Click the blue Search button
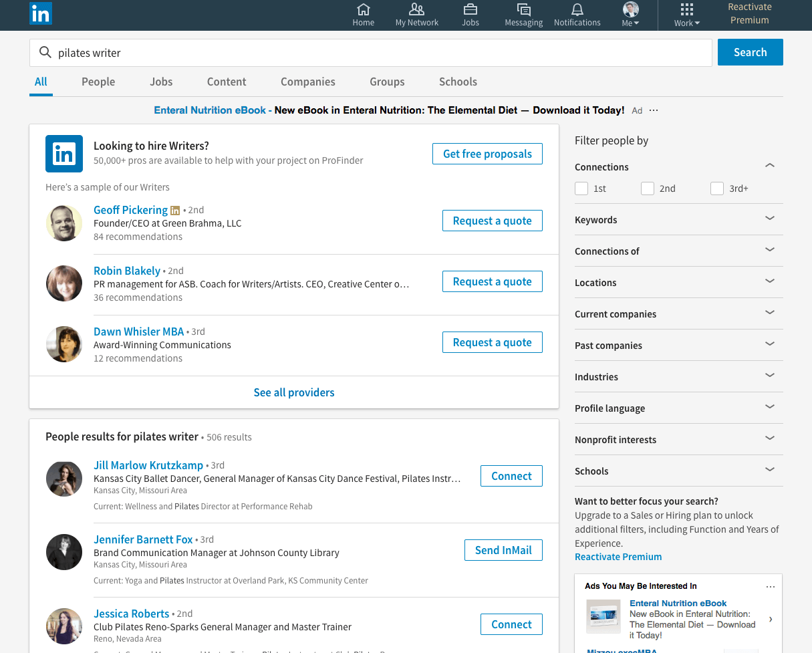The height and width of the screenshot is (653, 812). coord(751,53)
